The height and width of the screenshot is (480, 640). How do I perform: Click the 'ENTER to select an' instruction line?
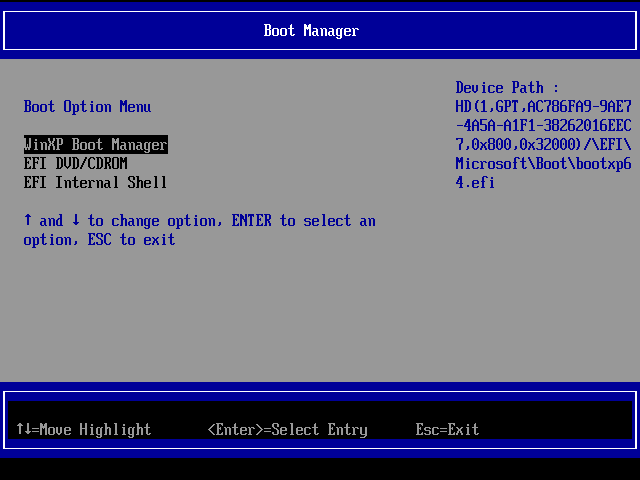tap(200, 221)
